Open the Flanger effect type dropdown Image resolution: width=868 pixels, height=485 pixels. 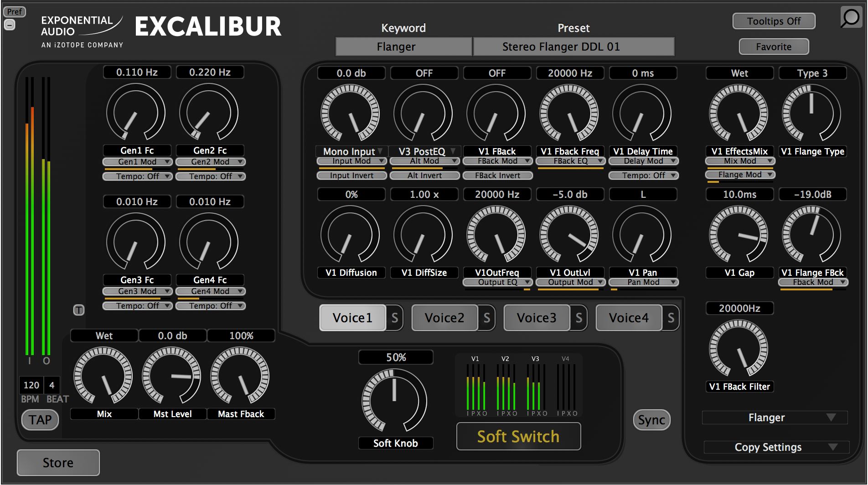775,418
